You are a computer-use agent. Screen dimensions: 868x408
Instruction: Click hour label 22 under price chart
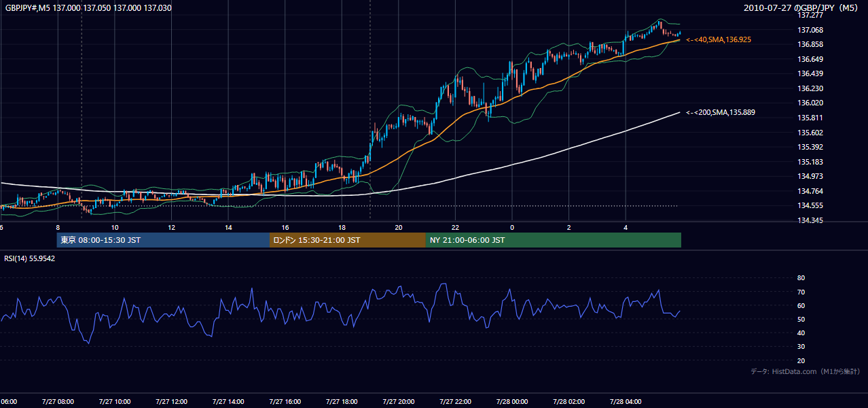[456, 227]
